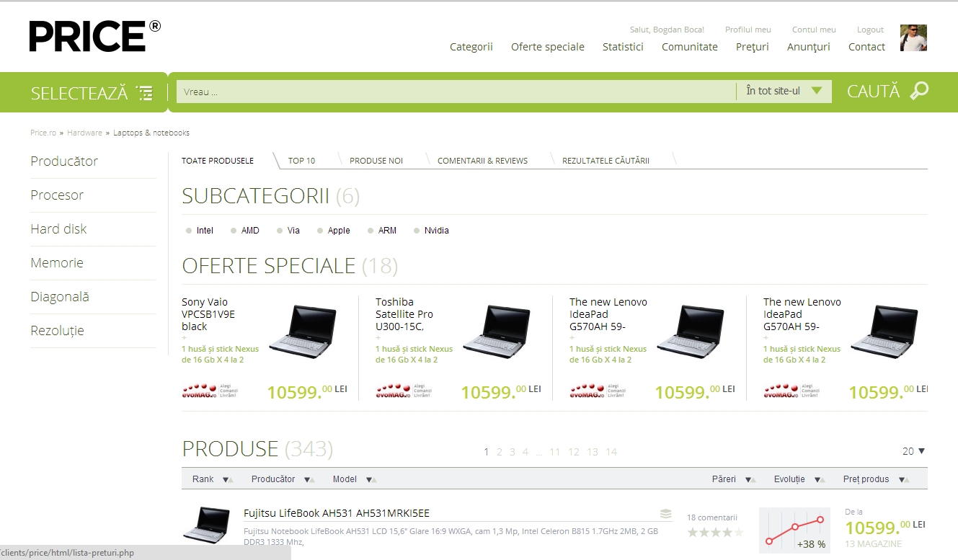
Task: Click the 'Vreau ...' search input field
Action: pyautogui.click(x=454, y=92)
